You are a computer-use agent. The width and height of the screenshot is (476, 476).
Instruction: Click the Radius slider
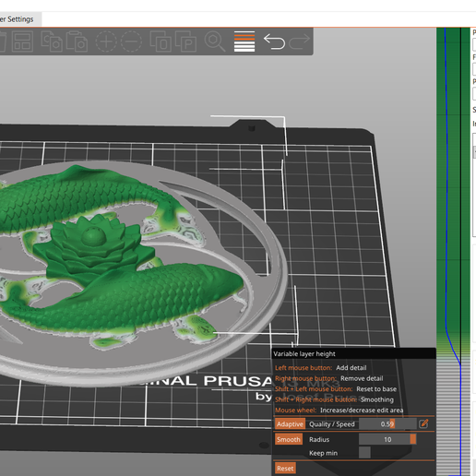point(387,439)
